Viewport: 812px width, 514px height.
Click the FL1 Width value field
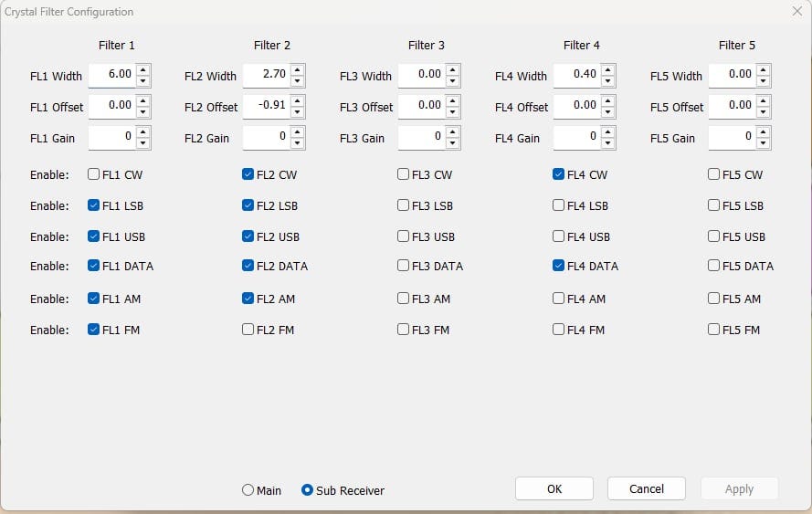(112, 76)
